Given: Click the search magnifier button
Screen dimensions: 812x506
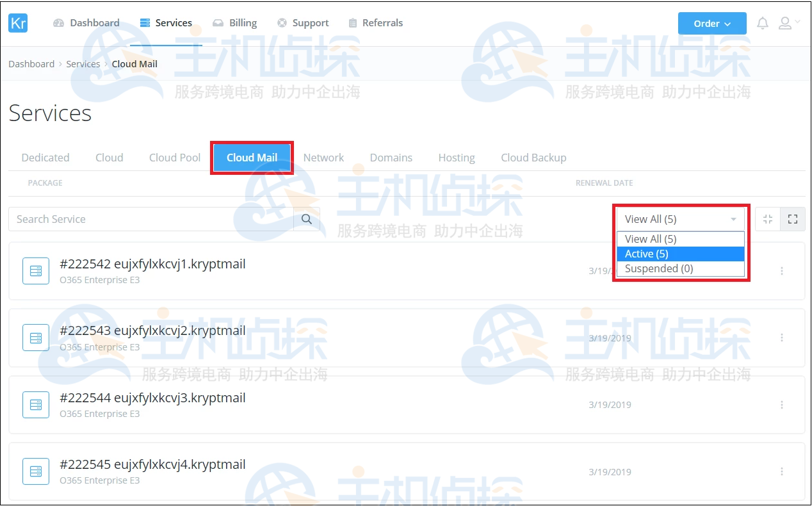Looking at the screenshot, I should (x=307, y=219).
